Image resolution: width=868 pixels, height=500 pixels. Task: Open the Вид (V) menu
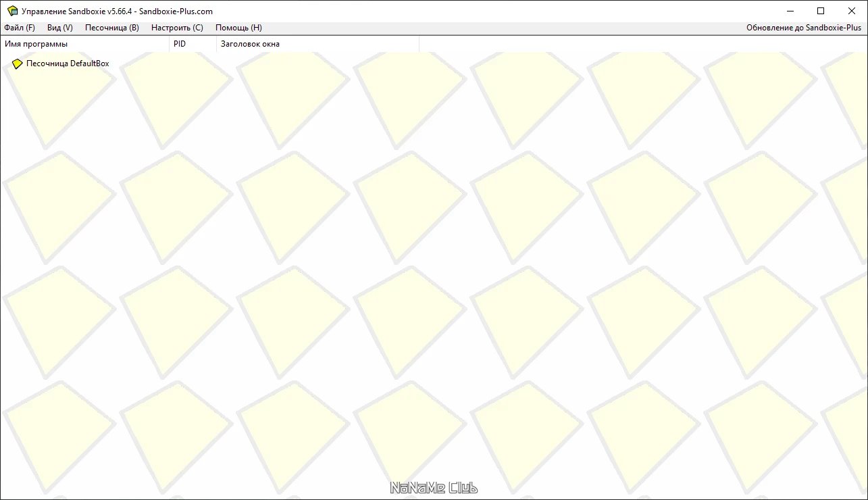coord(60,28)
